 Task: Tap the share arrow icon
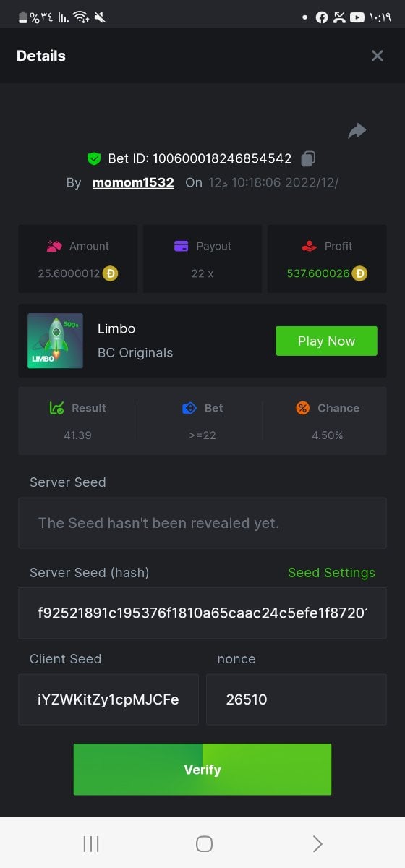(x=357, y=131)
